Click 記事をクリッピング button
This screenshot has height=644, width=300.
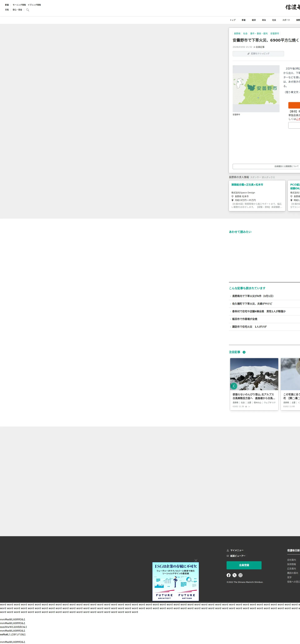[258, 54]
